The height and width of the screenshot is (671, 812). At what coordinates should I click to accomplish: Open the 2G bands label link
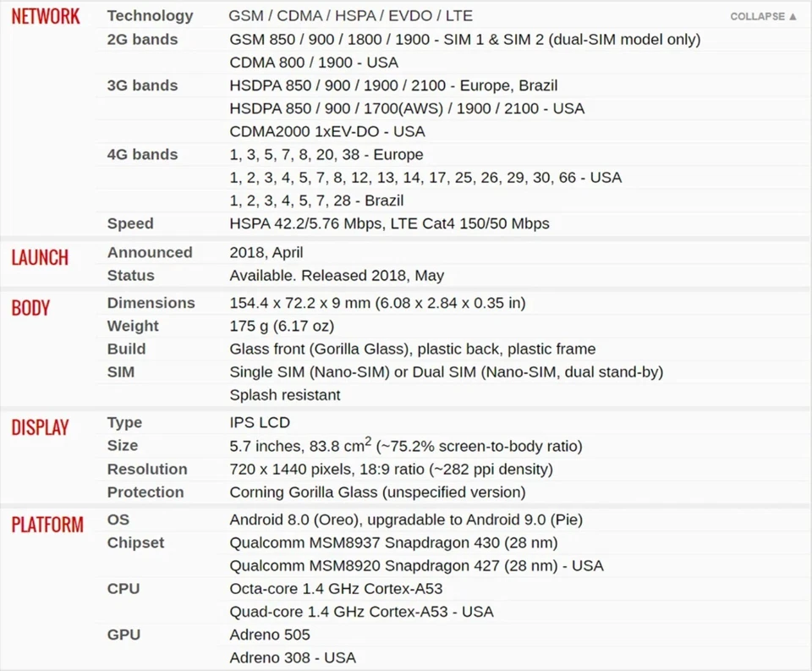(142, 39)
